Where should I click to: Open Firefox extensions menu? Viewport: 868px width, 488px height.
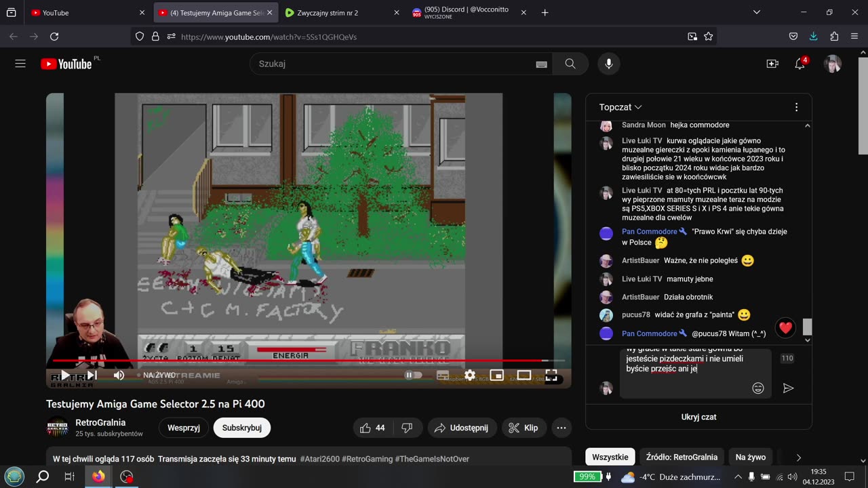coord(834,37)
